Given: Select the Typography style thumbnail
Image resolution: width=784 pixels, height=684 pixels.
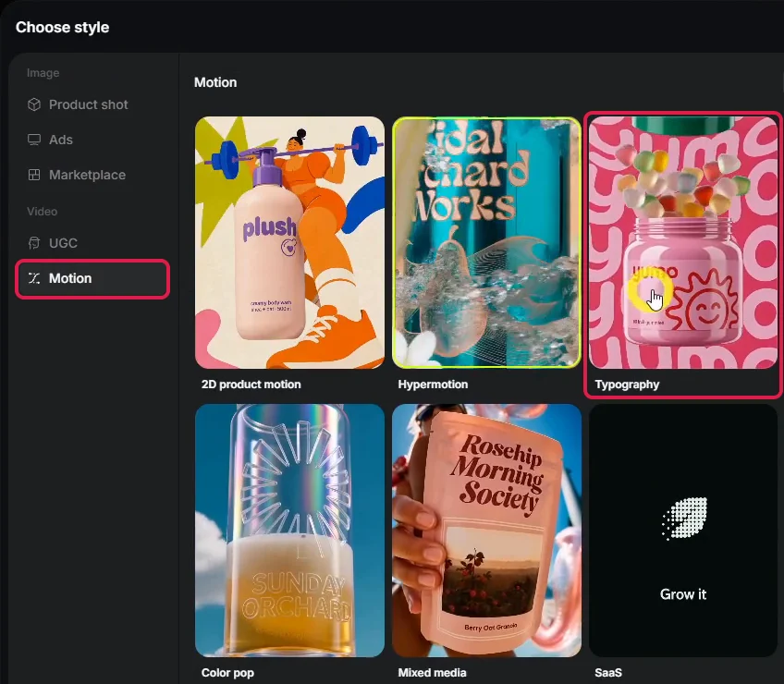Looking at the screenshot, I should coord(683,242).
